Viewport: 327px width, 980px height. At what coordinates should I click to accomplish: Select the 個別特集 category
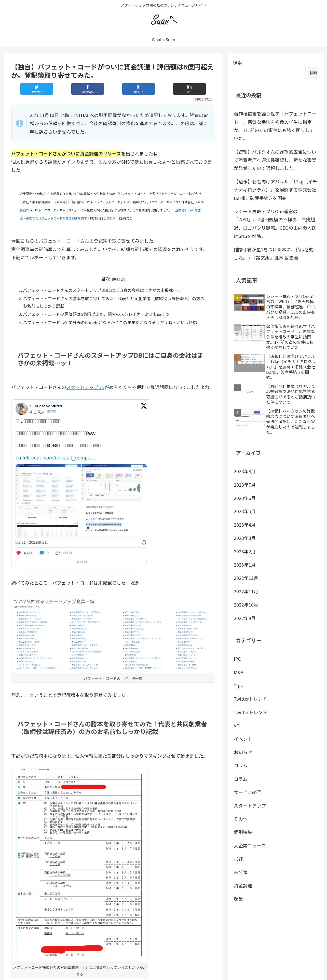pos(243,832)
